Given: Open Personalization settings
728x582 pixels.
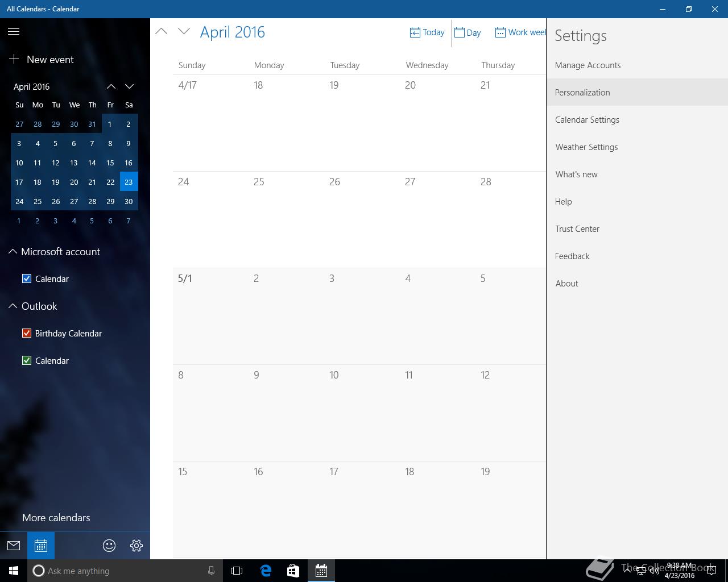Looking at the screenshot, I should coord(637,92).
